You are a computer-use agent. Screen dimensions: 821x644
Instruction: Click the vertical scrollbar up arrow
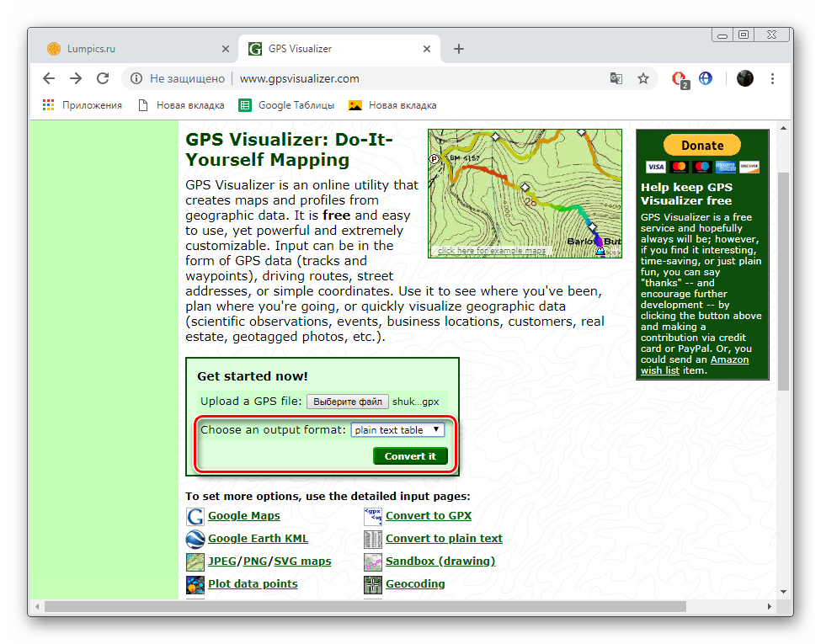[783, 128]
